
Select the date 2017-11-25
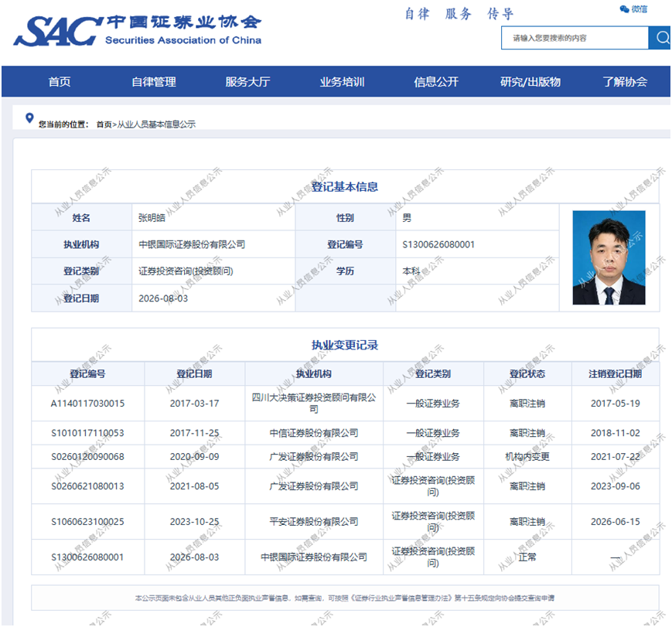coord(195,433)
